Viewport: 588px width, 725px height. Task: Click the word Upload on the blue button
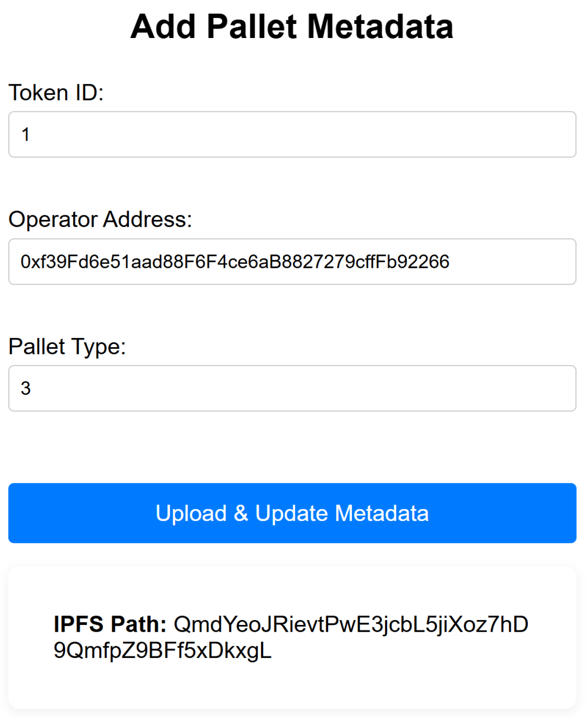click(x=191, y=513)
